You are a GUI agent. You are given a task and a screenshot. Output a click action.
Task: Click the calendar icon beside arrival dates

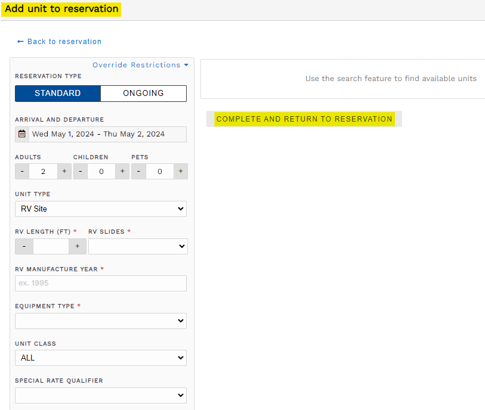pyautogui.click(x=22, y=134)
